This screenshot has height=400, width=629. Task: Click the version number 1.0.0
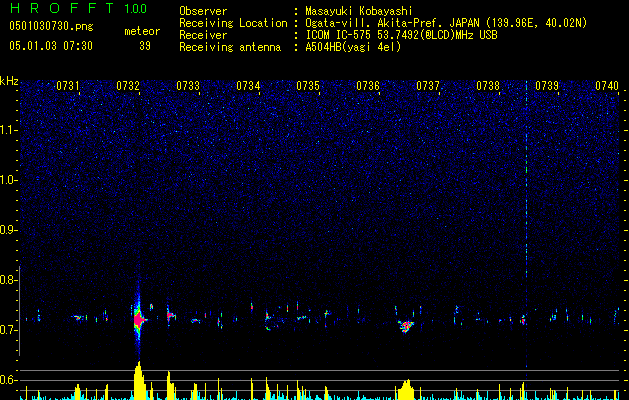(136, 8)
